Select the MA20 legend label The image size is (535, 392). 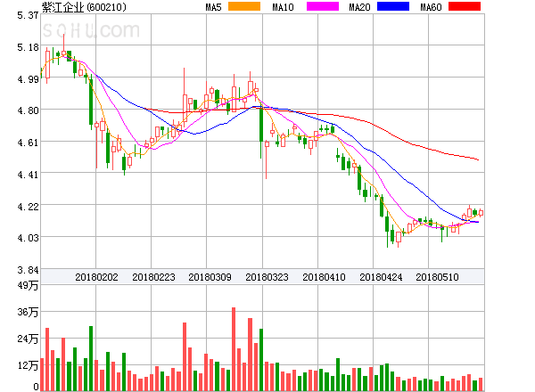359,7
